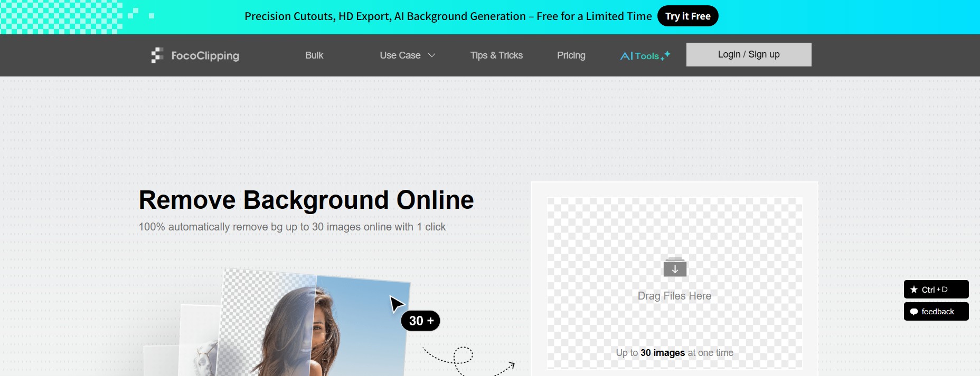
Task: Click the Ctrl+D bookmark button
Action: [x=936, y=290]
